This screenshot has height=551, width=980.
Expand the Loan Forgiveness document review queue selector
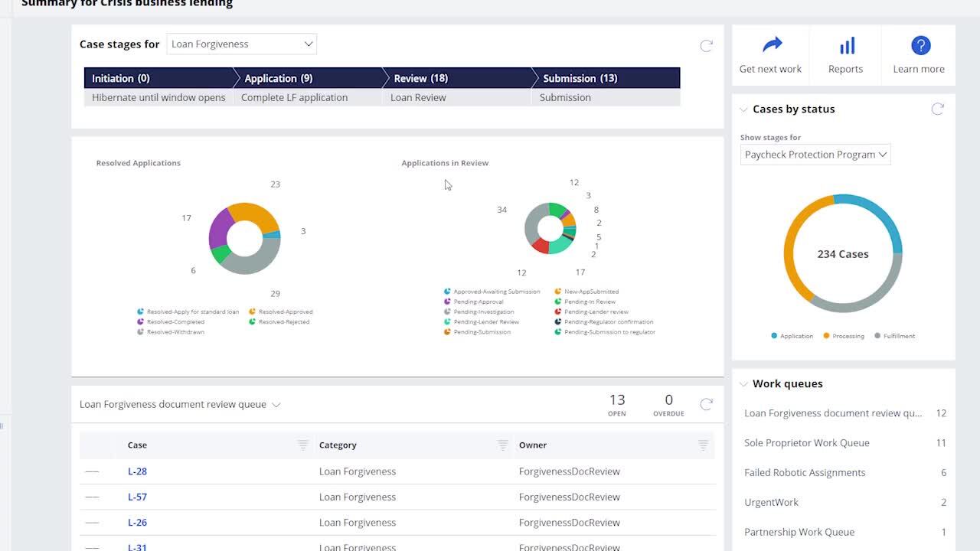pyautogui.click(x=276, y=405)
